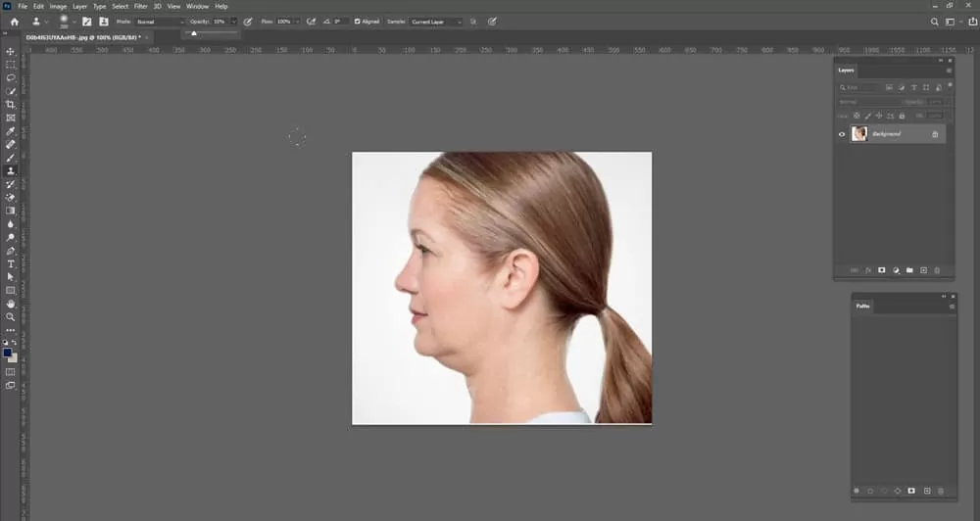Click the Background layer lock icon
Image resolution: width=980 pixels, height=521 pixels.
pos(935,134)
